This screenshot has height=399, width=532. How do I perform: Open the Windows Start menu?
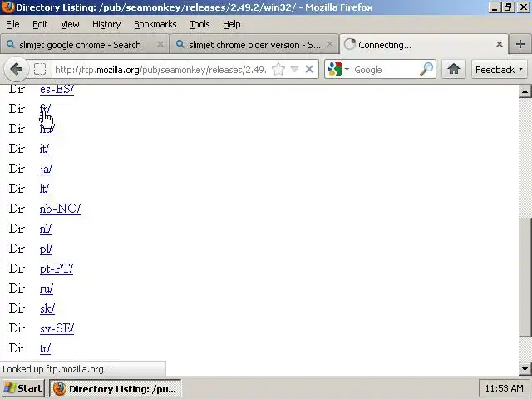23,388
